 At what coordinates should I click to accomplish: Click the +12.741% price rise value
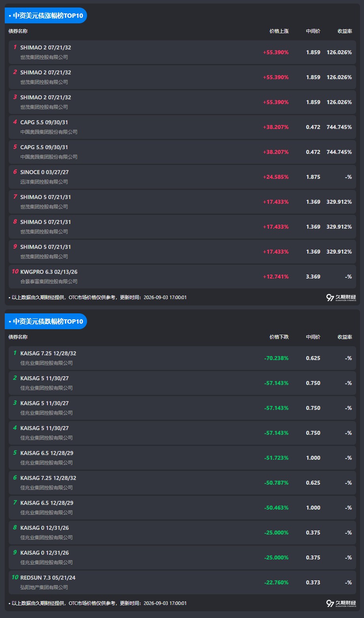click(x=276, y=277)
